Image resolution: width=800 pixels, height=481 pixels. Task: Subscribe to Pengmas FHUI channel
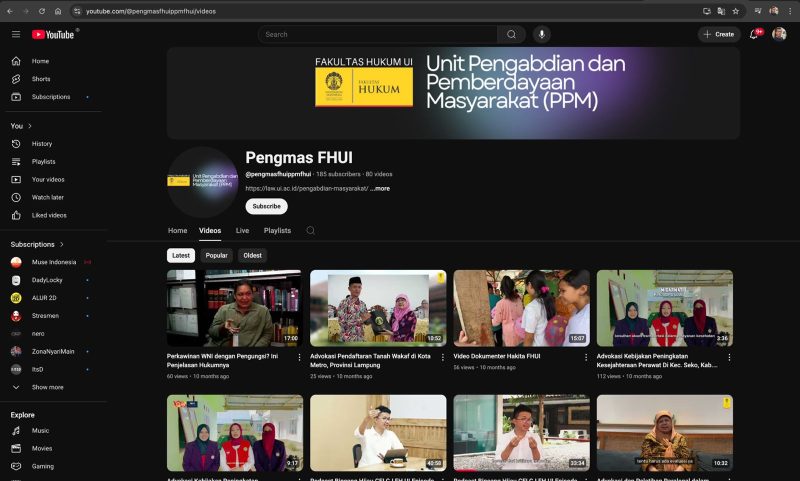(266, 206)
